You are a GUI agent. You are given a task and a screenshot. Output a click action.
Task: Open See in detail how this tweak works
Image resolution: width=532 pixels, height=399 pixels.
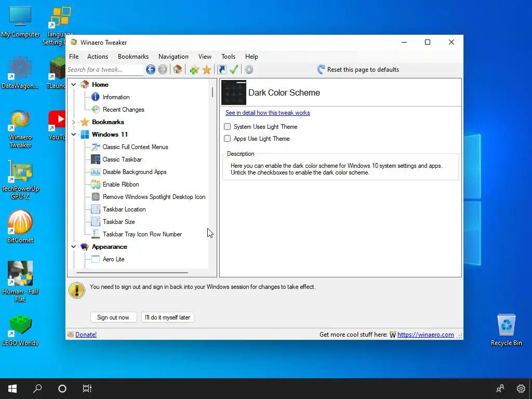coord(268,113)
